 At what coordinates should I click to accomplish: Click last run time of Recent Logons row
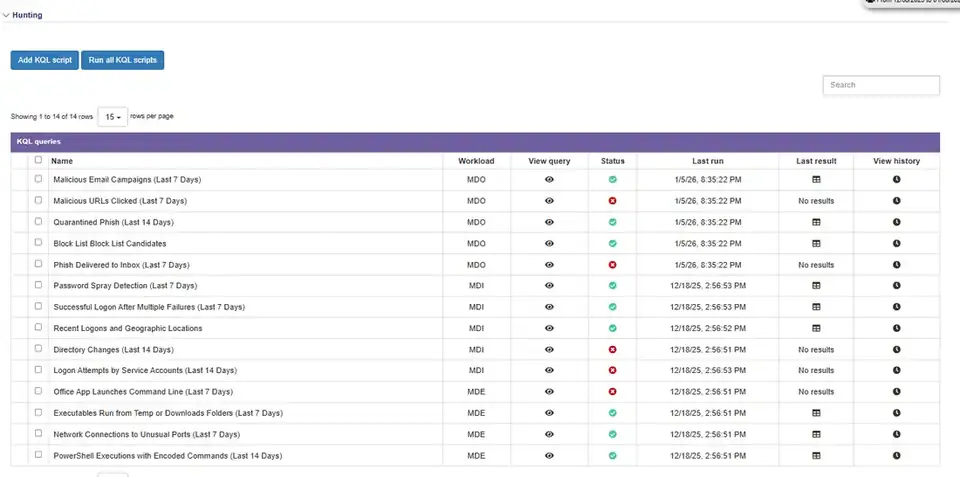point(708,329)
